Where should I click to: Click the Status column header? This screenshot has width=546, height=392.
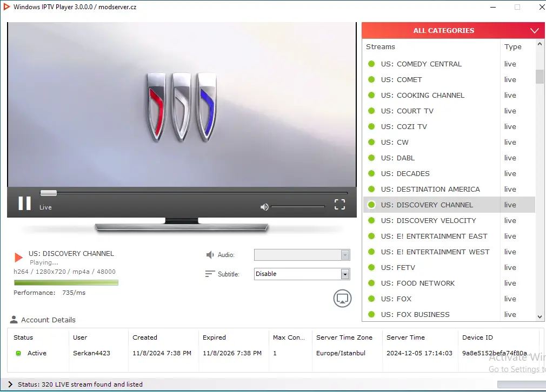tap(23, 337)
